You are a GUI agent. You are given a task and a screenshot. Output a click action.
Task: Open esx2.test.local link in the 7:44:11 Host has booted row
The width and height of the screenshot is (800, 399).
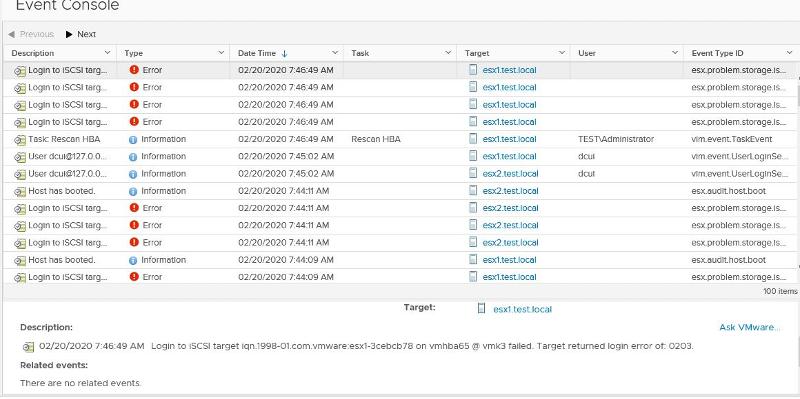coord(510,191)
